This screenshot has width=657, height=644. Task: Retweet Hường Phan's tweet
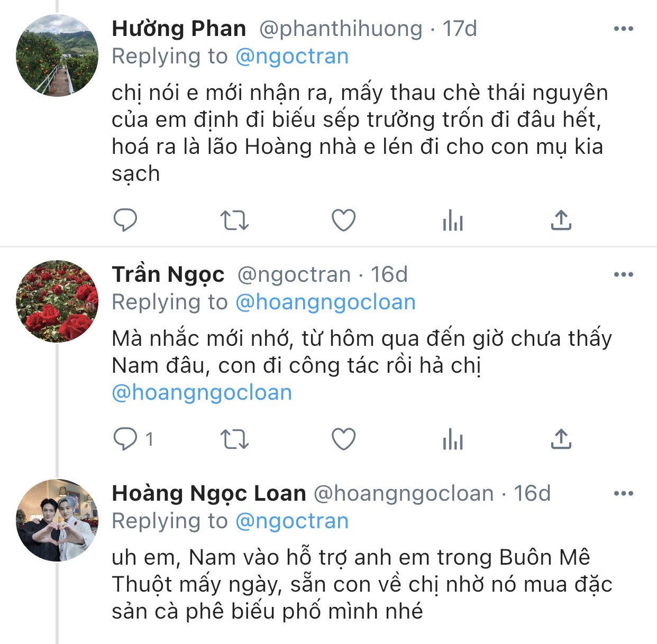pyautogui.click(x=234, y=220)
